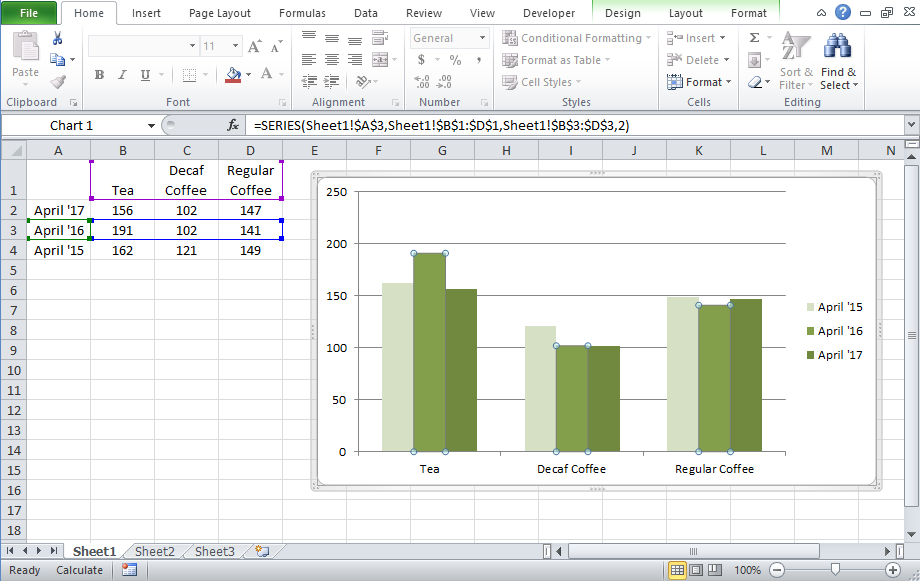
Task: Open the Formulas tab
Action: [302, 13]
